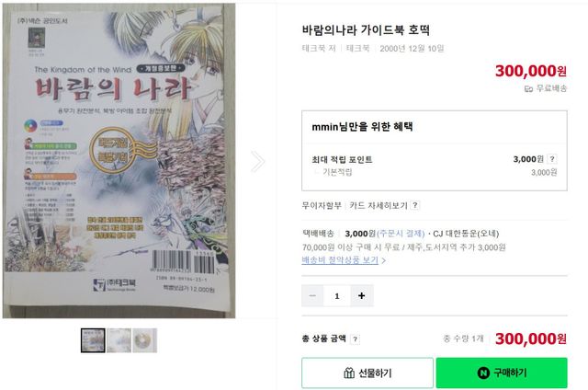Screen dimensions: 588x390
Task: Click the 테크북 저 author link
Action: coord(319,48)
